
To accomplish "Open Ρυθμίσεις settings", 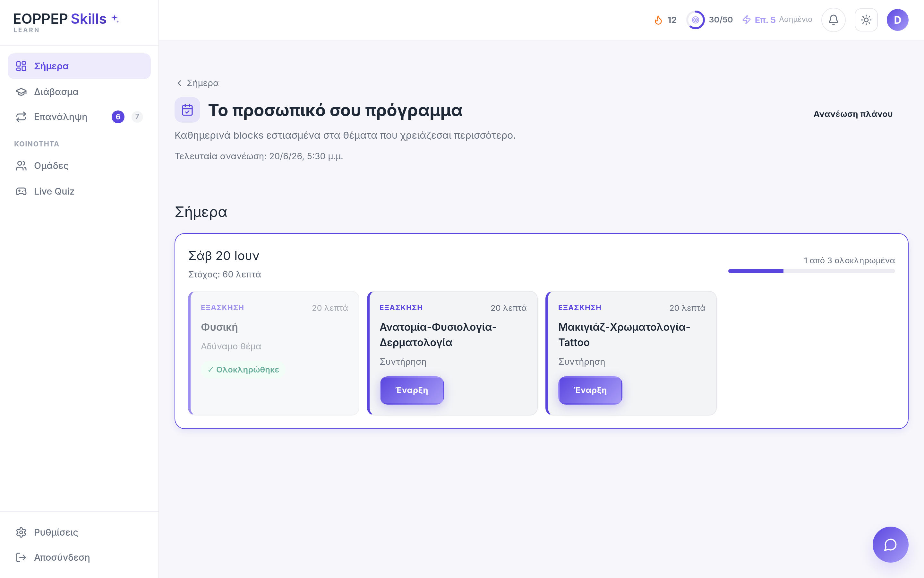I will coord(79,532).
